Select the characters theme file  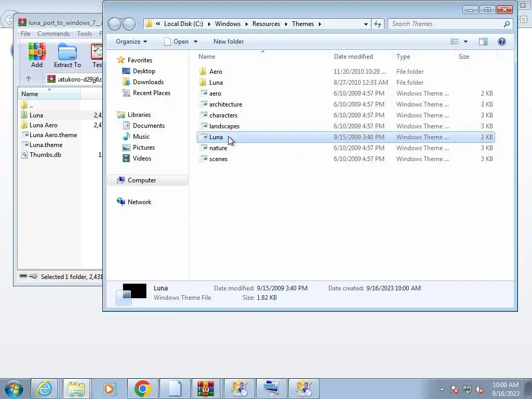click(x=345, y=115)
